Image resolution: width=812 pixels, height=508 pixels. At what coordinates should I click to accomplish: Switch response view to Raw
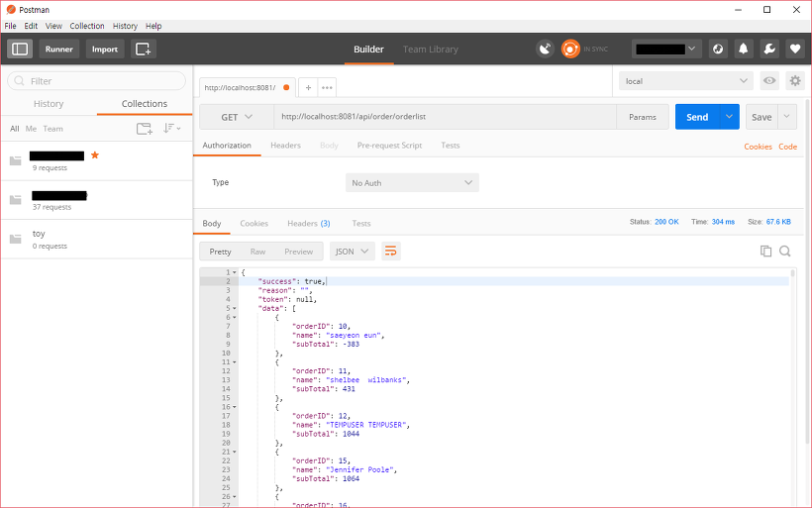(257, 252)
